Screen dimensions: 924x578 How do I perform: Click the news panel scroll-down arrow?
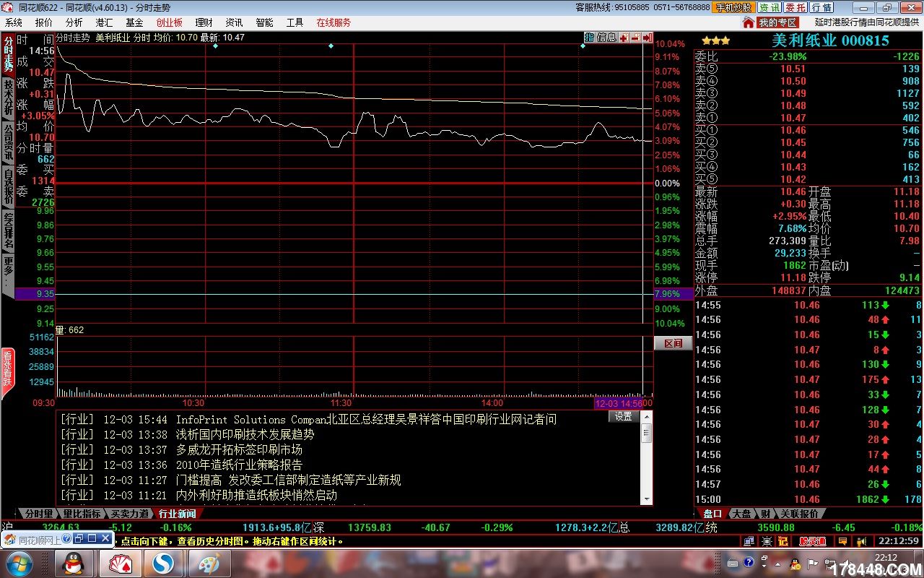(646, 499)
